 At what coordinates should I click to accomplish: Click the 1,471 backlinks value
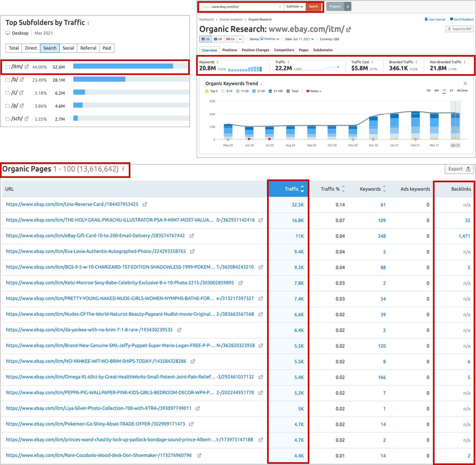[x=464, y=236]
